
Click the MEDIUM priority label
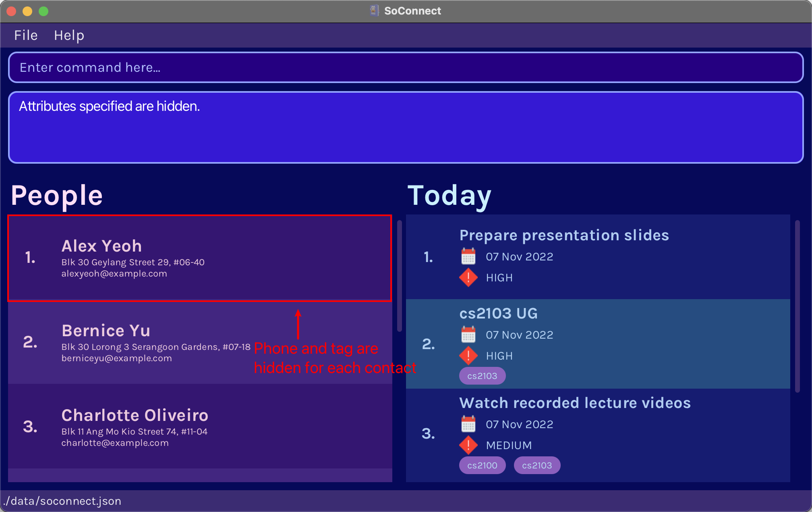(x=509, y=445)
